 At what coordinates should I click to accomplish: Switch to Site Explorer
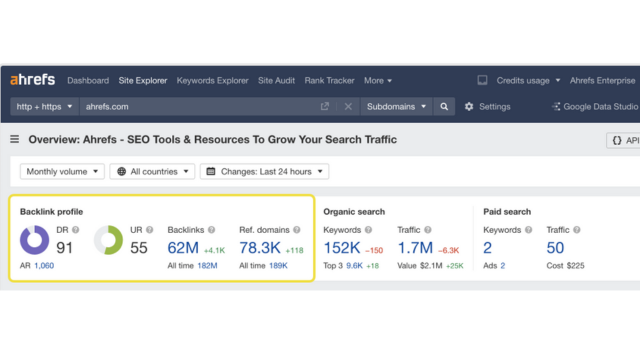[x=143, y=80]
